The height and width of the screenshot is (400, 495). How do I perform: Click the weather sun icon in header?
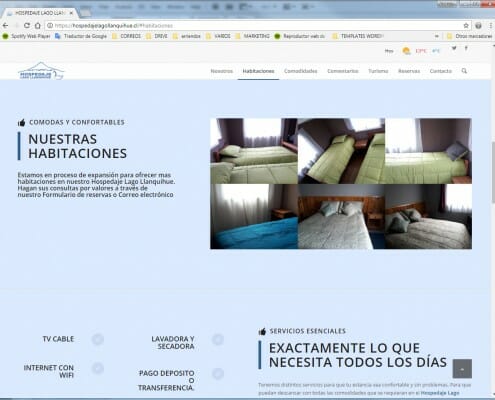click(406, 51)
